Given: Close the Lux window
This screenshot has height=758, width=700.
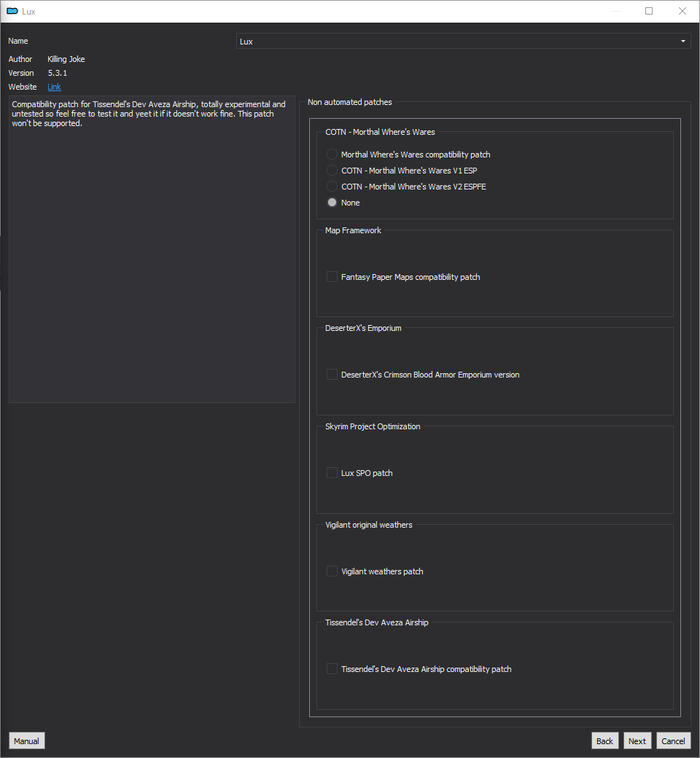Looking at the screenshot, I should pos(682,11).
